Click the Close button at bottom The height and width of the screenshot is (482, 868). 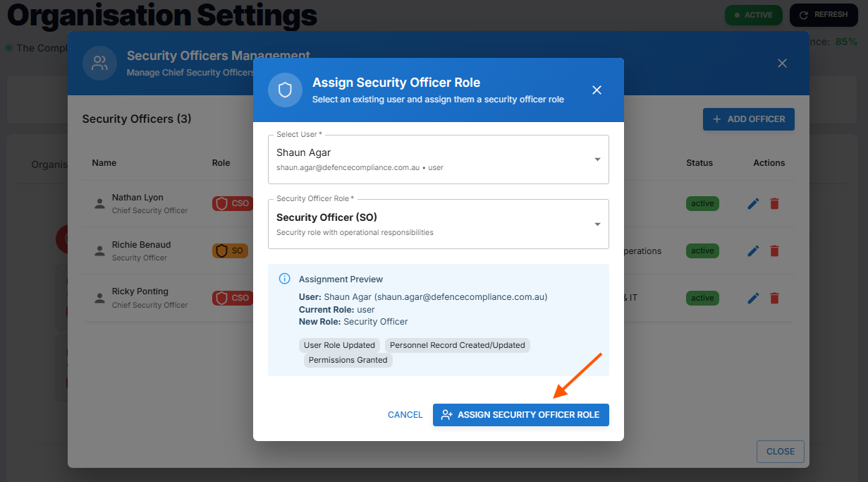click(x=780, y=452)
